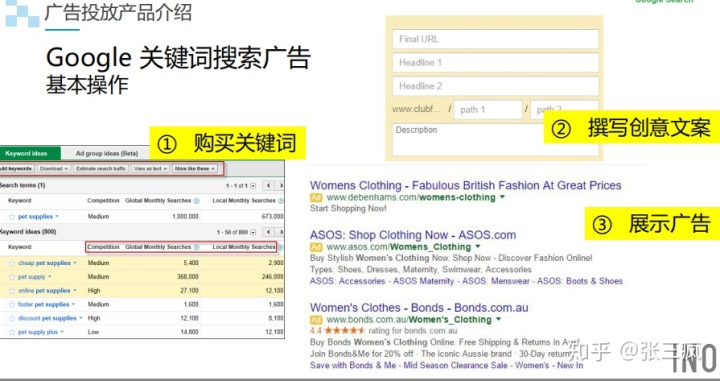Open the 'View as text' dropdown
Image resolution: width=720 pixels, height=381 pixels.
150,168
